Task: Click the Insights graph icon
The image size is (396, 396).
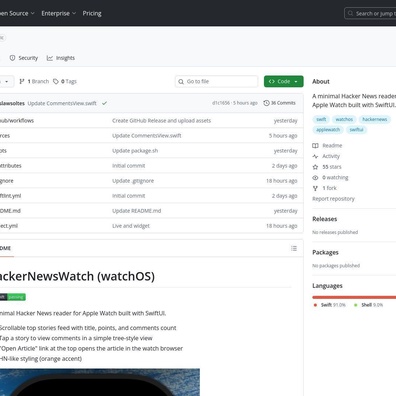Action: point(50,58)
